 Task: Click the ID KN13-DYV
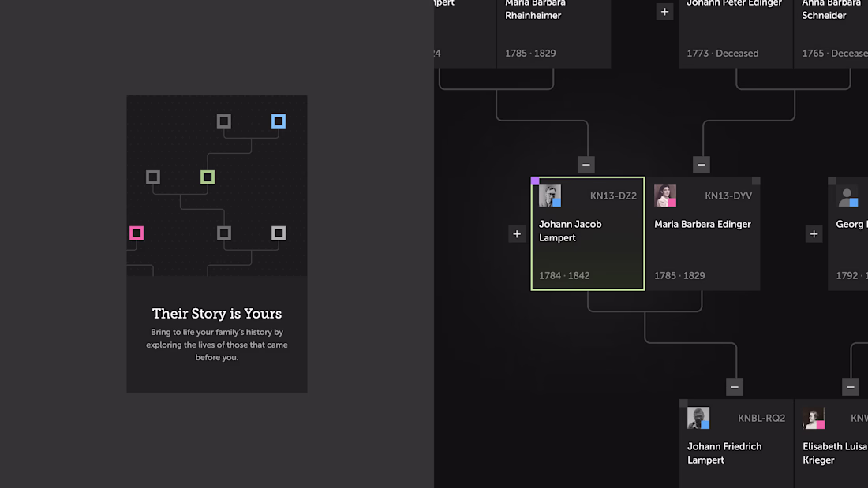click(x=728, y=196)
